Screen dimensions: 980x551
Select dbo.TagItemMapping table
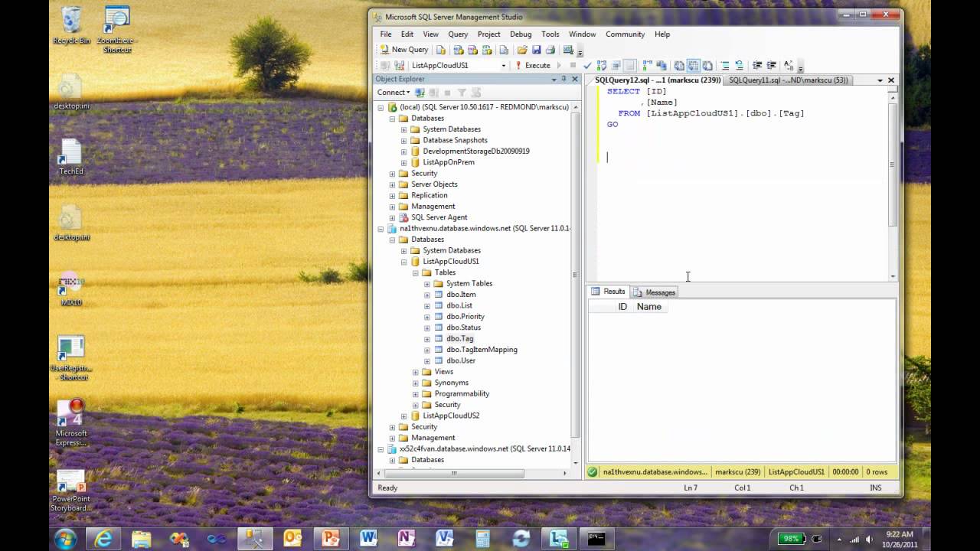pos(482,350)
